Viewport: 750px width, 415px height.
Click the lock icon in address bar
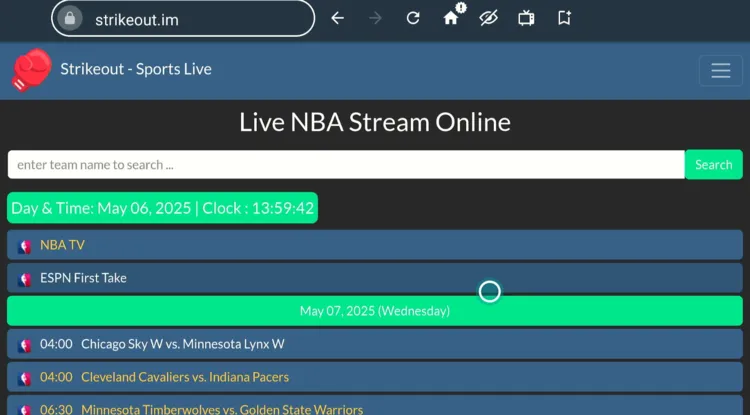70,19
